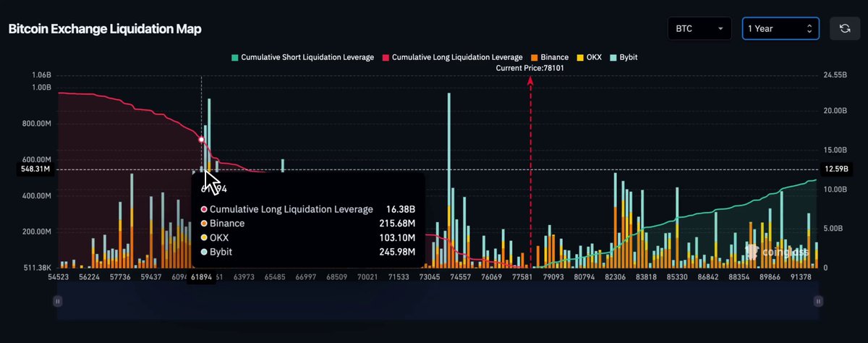This screenshot has height=343, width=868.
Task: Click the refresh icon button
Action: 844,28
